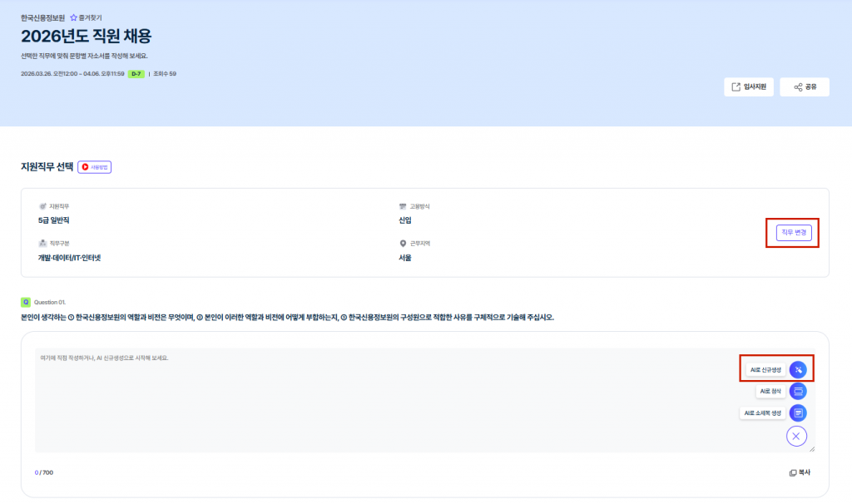Select the 'AI로 첨삭' label

click(769, 391)
